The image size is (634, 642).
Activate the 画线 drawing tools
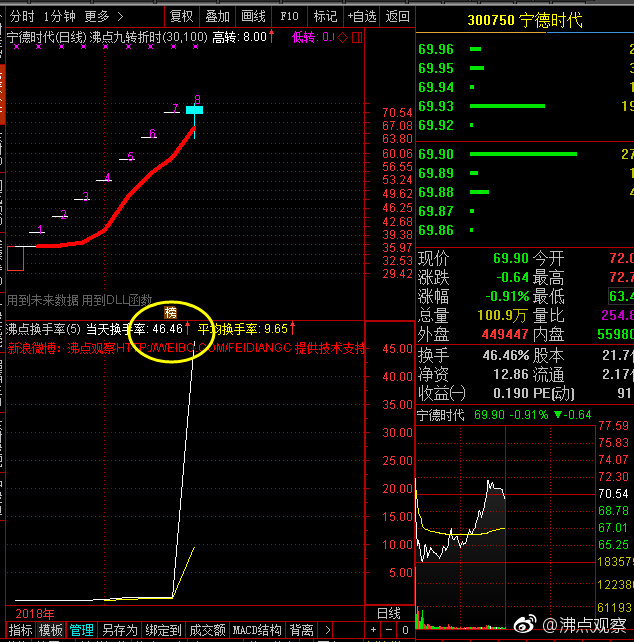254,16
